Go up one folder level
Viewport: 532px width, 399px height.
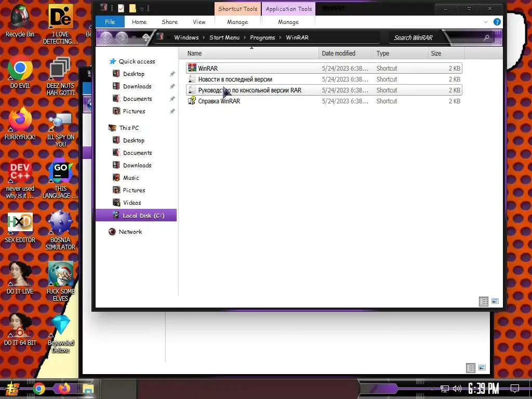145,37
